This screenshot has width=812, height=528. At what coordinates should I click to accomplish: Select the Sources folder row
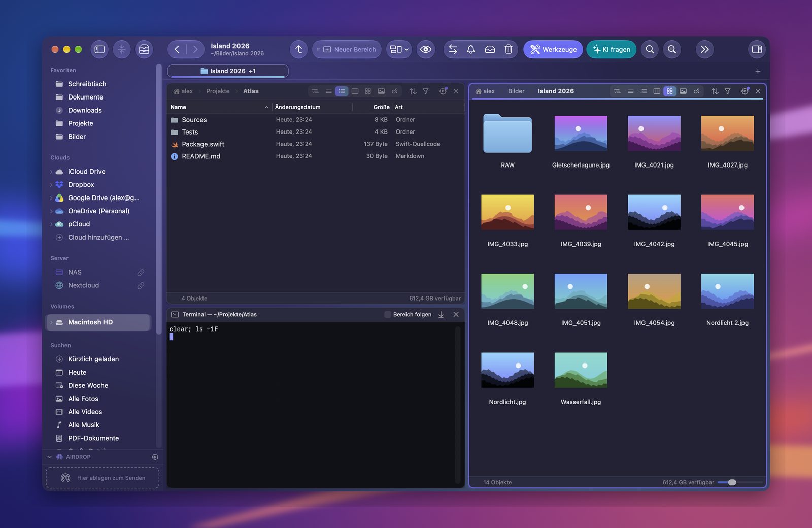pyautogui.click(x=316, y=120)
